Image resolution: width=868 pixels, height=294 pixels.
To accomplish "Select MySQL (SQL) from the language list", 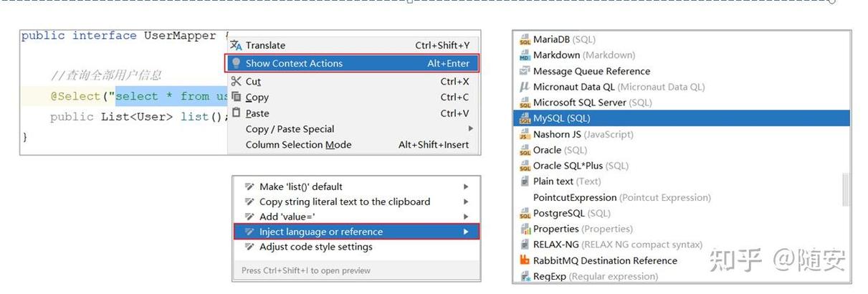I will (561, 118).
